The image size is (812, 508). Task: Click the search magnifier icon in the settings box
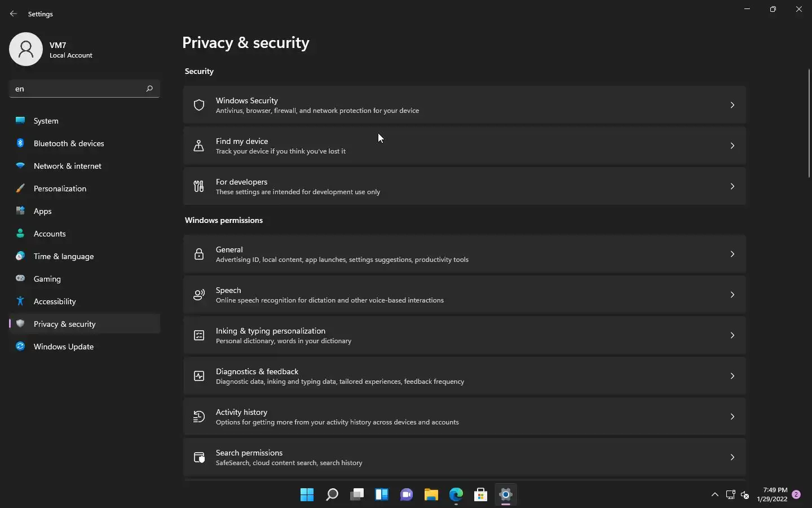[149, 89]
